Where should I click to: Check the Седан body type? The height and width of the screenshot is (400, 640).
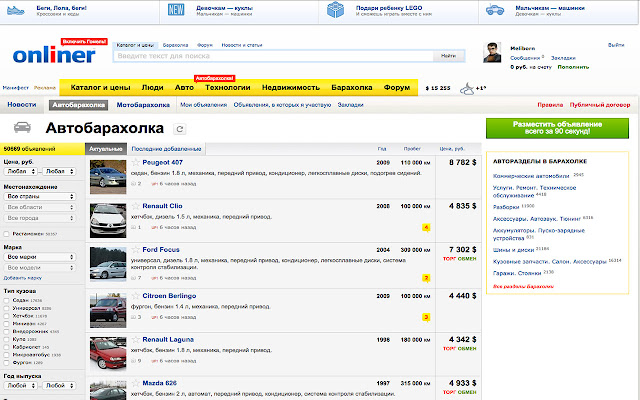(6, 300)
